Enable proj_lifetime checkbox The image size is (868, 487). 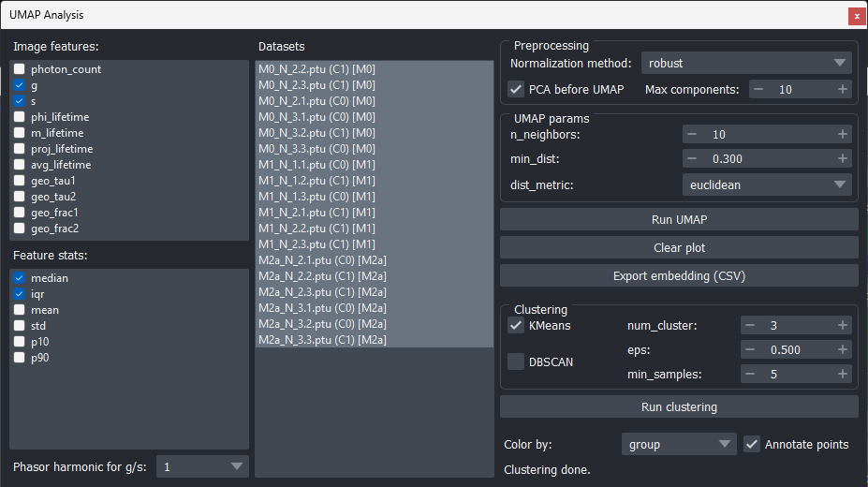click(20, 149)
